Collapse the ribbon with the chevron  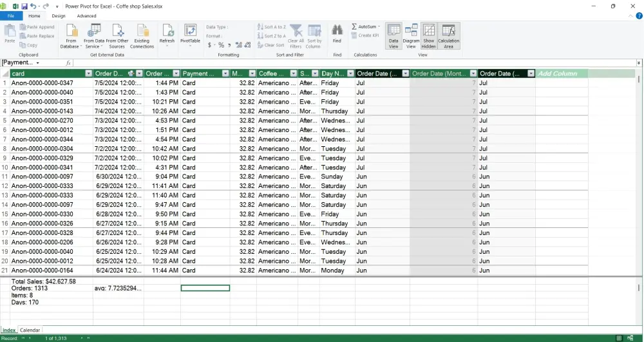point(631,16)
